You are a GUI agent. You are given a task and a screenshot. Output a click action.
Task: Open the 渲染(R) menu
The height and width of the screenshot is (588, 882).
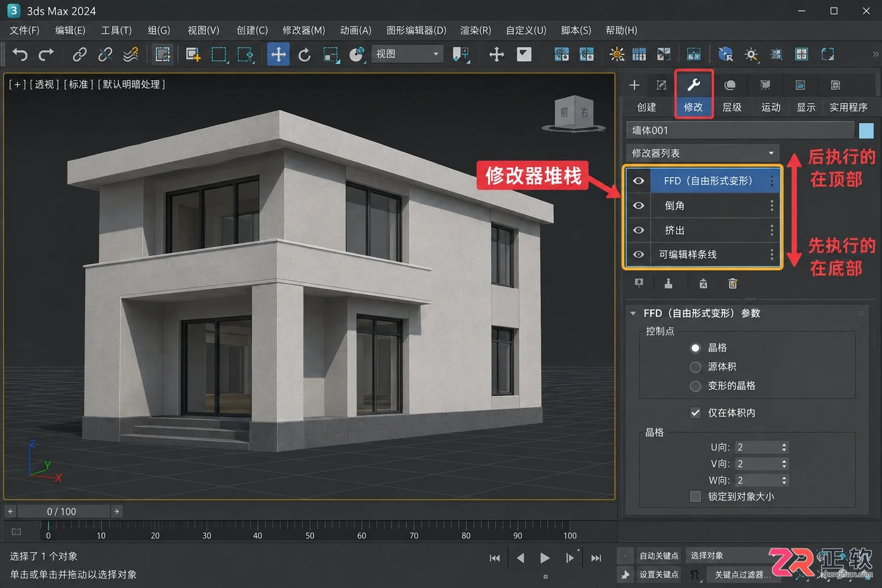pyautogui.click(x=475, y=31)
